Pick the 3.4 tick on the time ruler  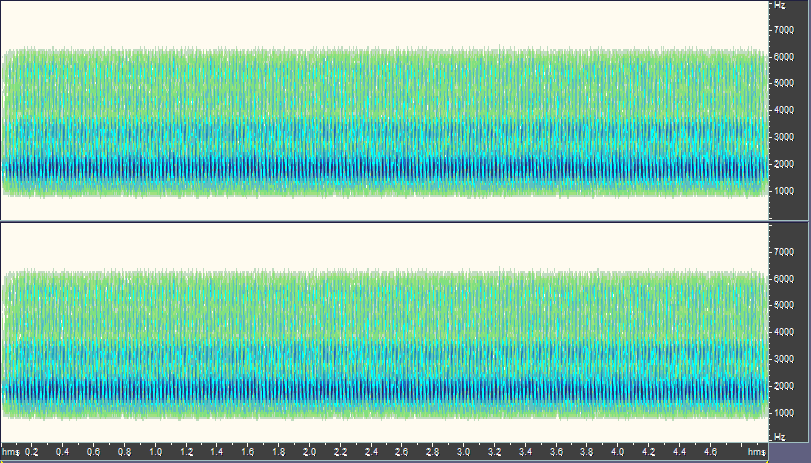click(525, 452)
